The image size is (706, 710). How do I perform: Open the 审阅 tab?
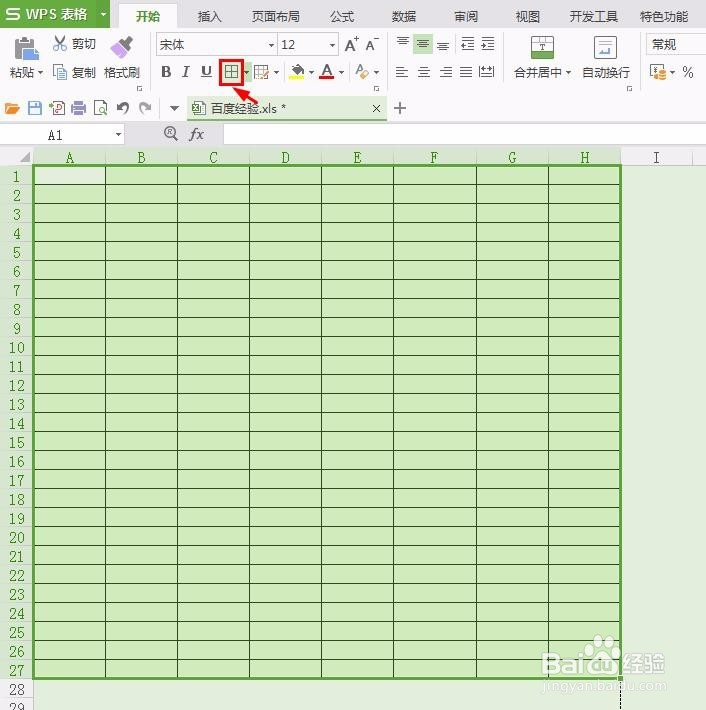coord(466,17)
